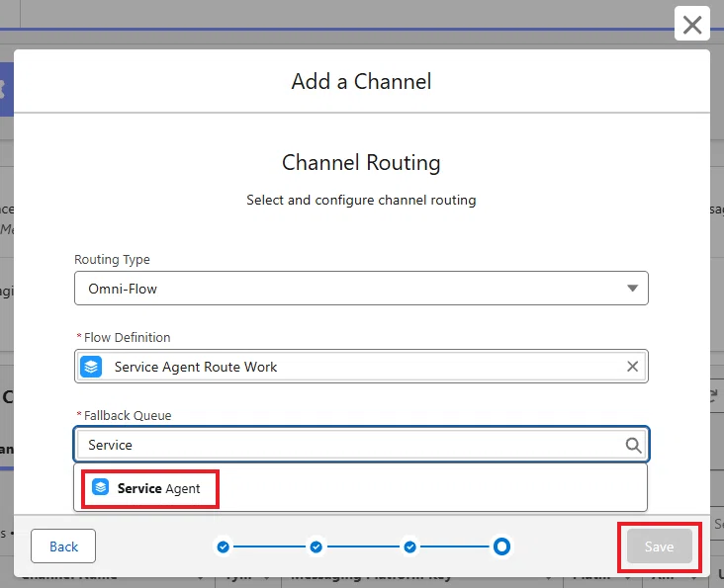Clear the Service Agent Route Work selection
This screenshot has height=588, width=724.
click(x=632, y=367)
